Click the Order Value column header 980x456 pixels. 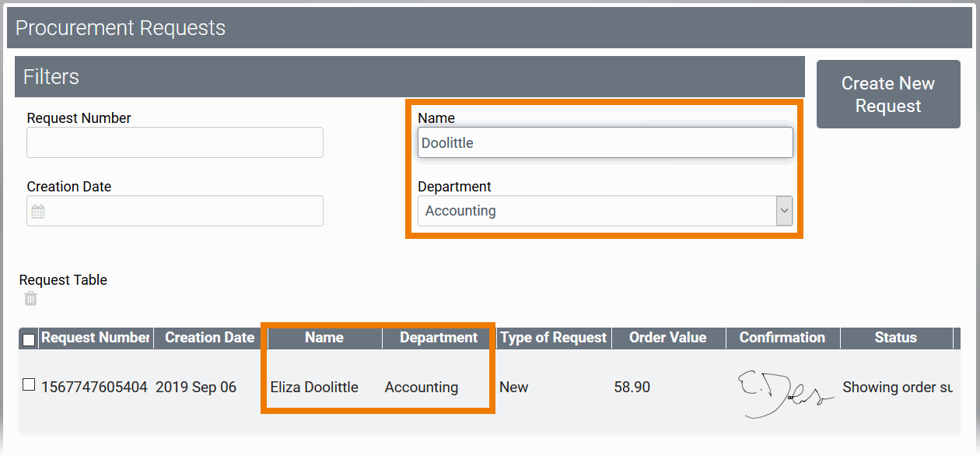pyautogui.click(x=667, y=338)
